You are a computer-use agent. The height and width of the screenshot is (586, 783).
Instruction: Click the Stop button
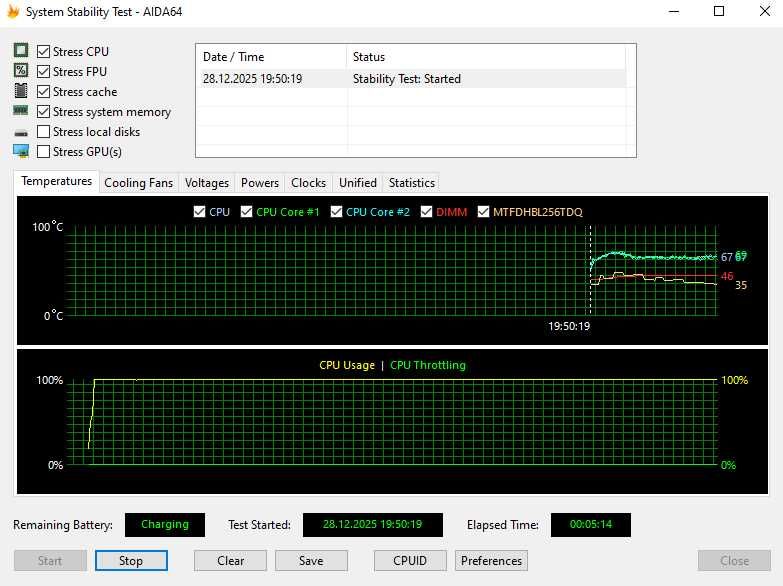131,561
